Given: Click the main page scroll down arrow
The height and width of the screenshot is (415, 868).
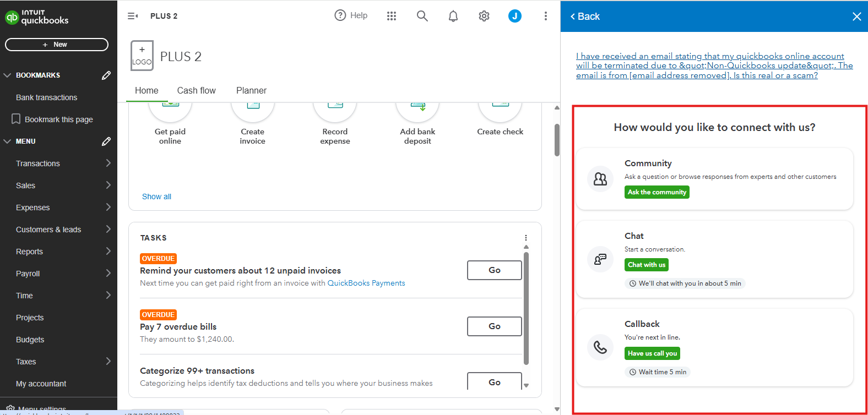Looking at the screenshot, I should [557, 409].
